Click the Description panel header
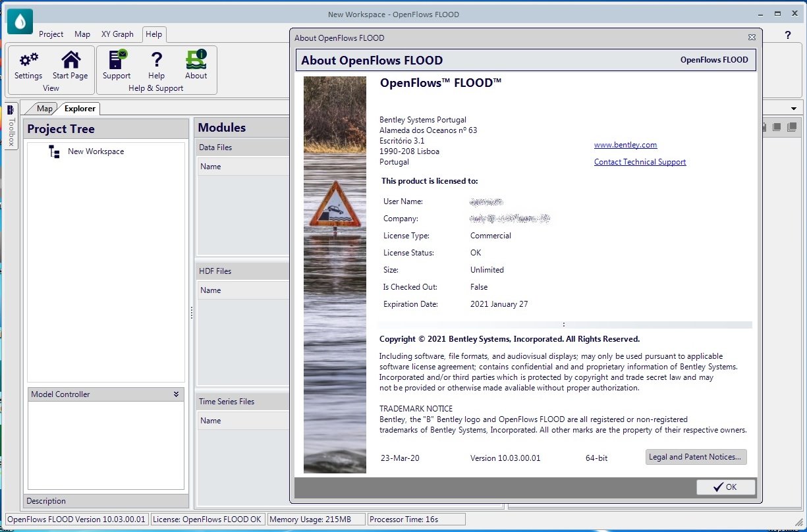807x532 pixels. pos(106,501)
